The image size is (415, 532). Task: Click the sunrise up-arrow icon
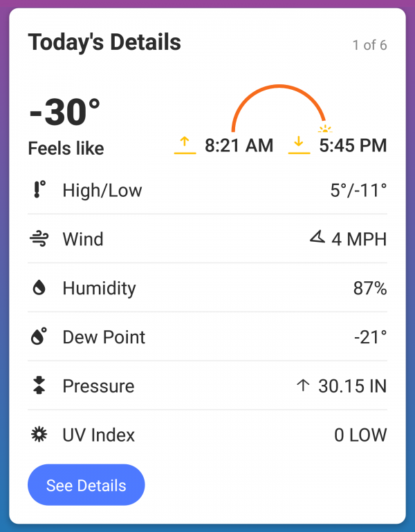tap(185, 145)
